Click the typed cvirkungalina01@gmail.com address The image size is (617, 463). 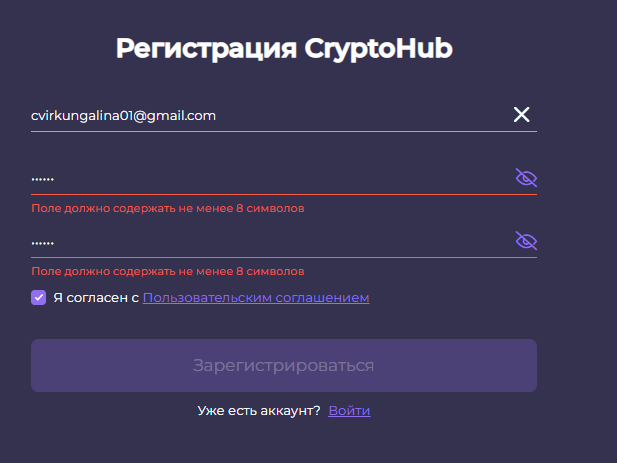(124, 116)
